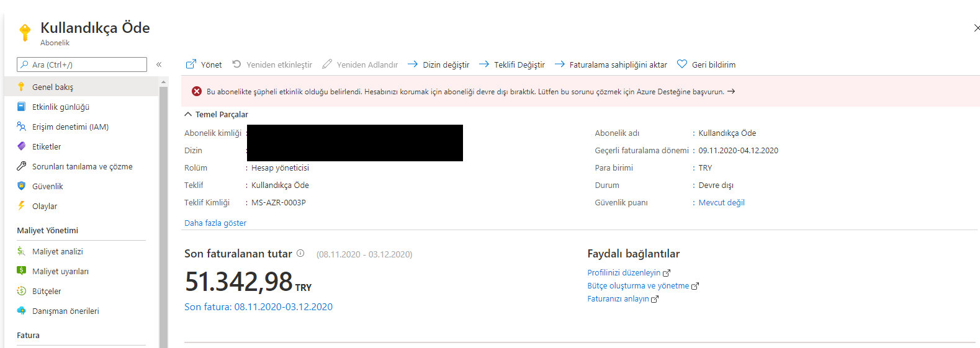Click the 51.342,98 amount
The width and height of the screenshot is (980, 348).
pyautogui.click(x=239, y=282)
